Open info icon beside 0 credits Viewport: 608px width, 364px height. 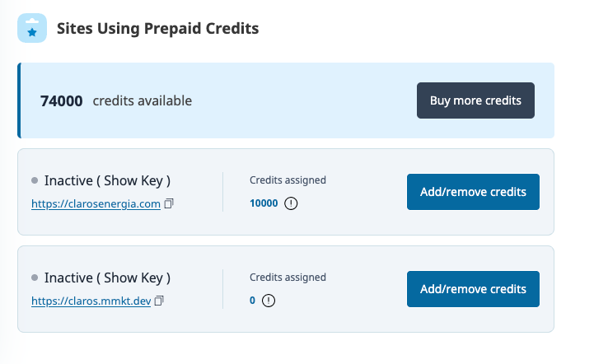pyautogui.click(x=268, y=301)
